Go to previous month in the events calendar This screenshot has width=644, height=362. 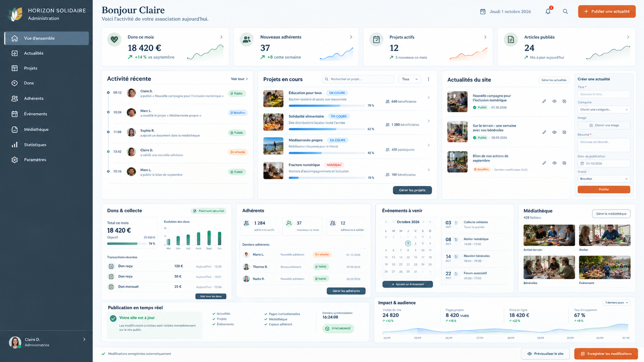pyautogui.click(x=386, y=222)
